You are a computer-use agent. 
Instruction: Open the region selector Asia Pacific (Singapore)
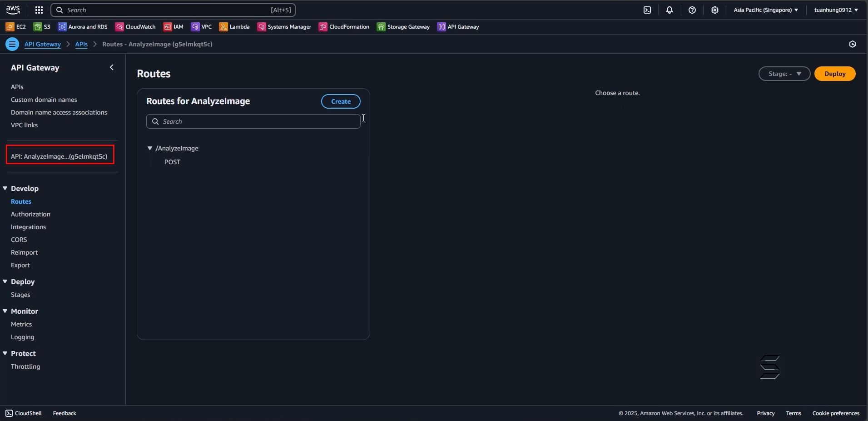(x=766, y=10)
